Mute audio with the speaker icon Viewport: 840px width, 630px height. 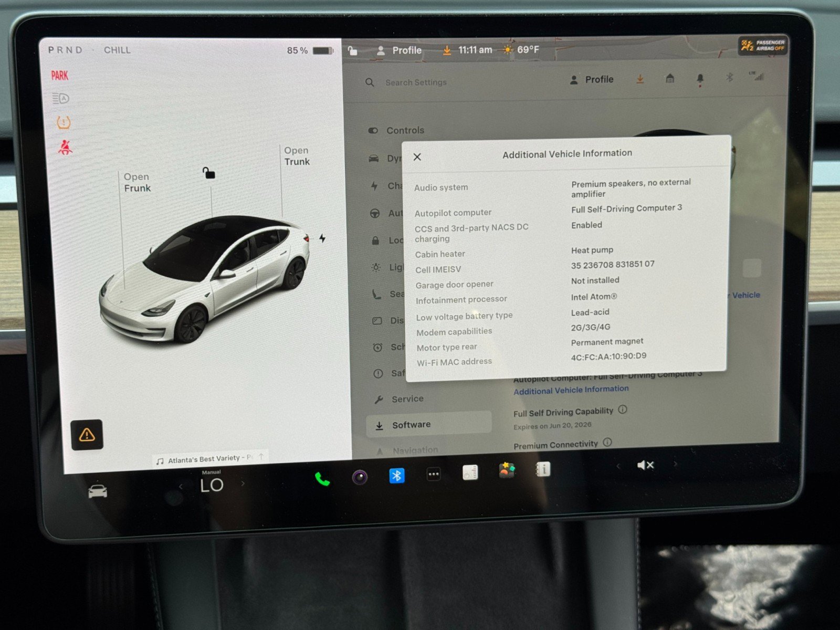click(x=645, y=465)
